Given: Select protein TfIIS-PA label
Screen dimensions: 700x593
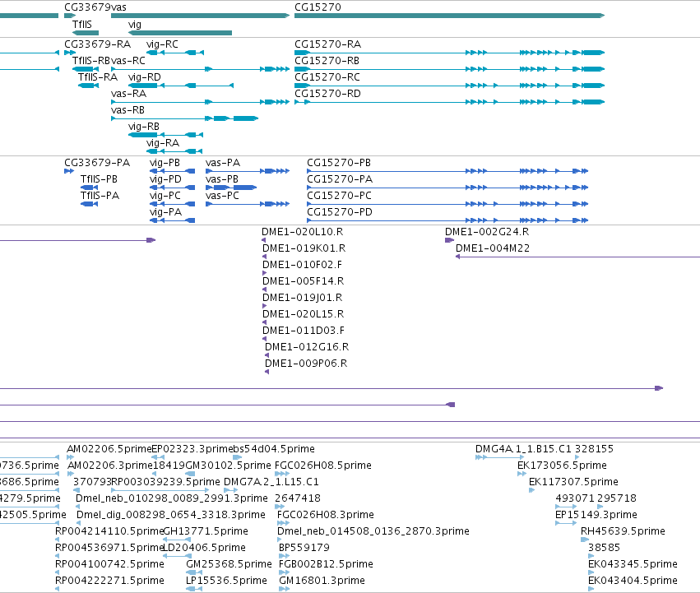Looking at the screenshot, I should [100, 196].
